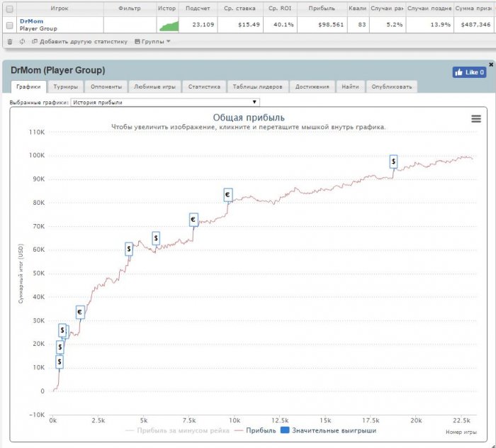Open the 'Статистика' tab
The image size is (496, 448).
203,86
